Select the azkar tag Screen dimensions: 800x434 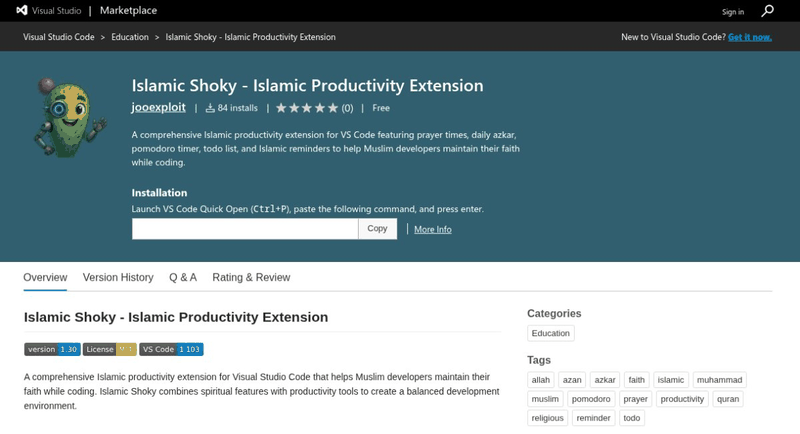point(605,380)
